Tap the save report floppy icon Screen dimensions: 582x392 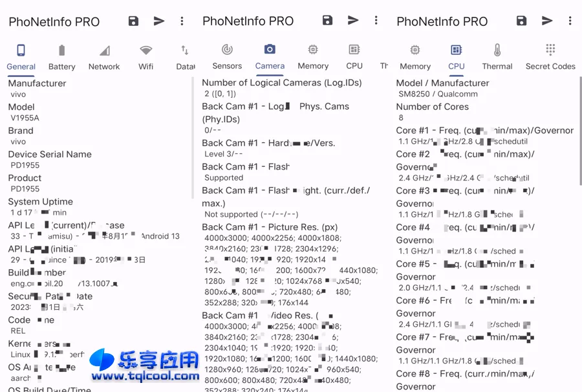tap(133, 21)
